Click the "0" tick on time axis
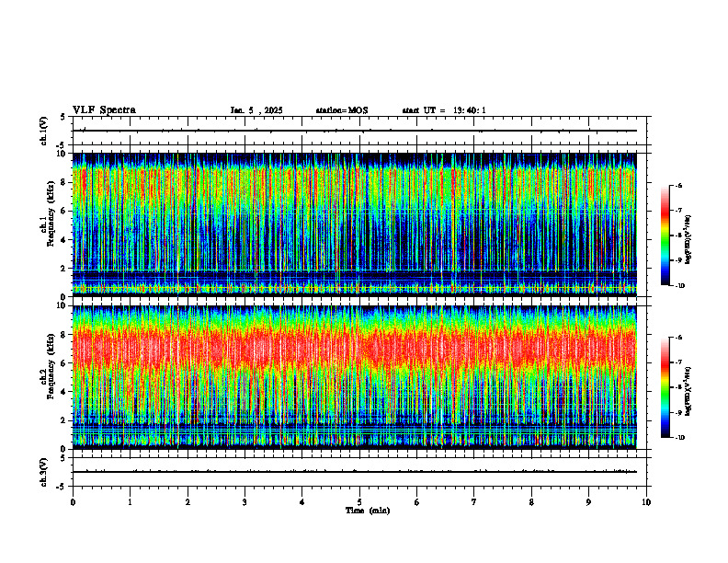 (x=73, y=502)
